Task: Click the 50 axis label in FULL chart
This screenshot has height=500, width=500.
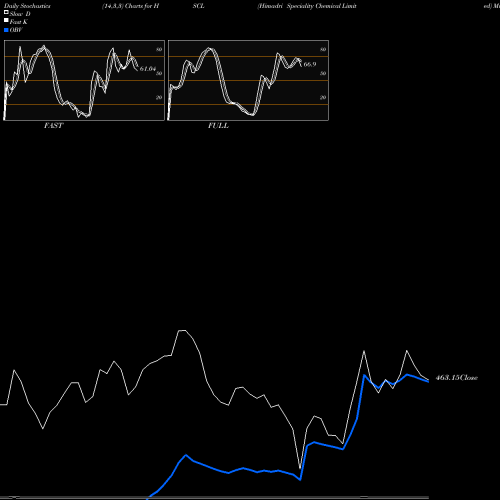Action: 323,73
